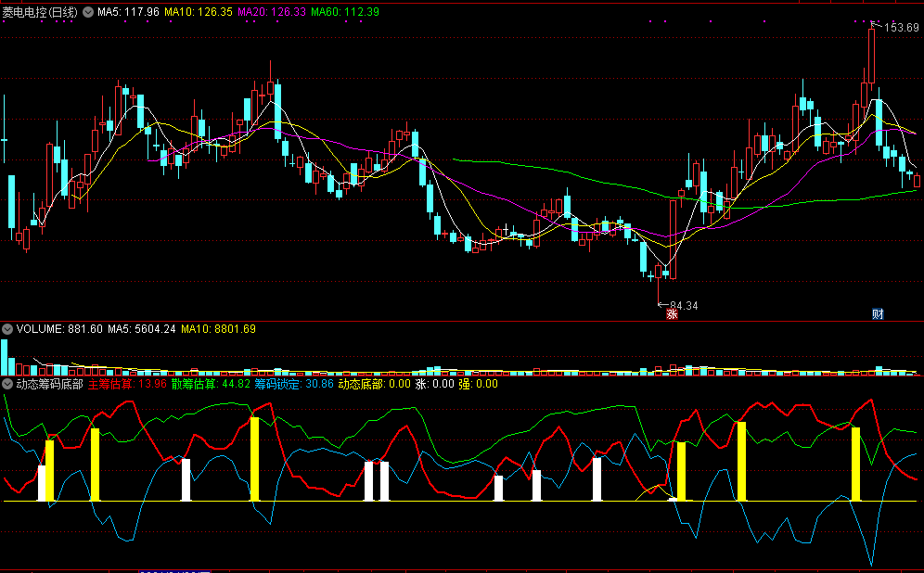Click the 动态筹码底部 indicator name
Screen dimensions: 924x573
tap(49, 384)
